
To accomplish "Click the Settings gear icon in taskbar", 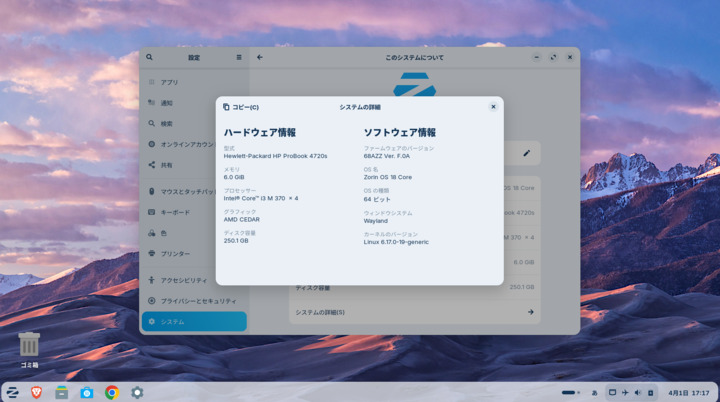I will coord(137,392).
